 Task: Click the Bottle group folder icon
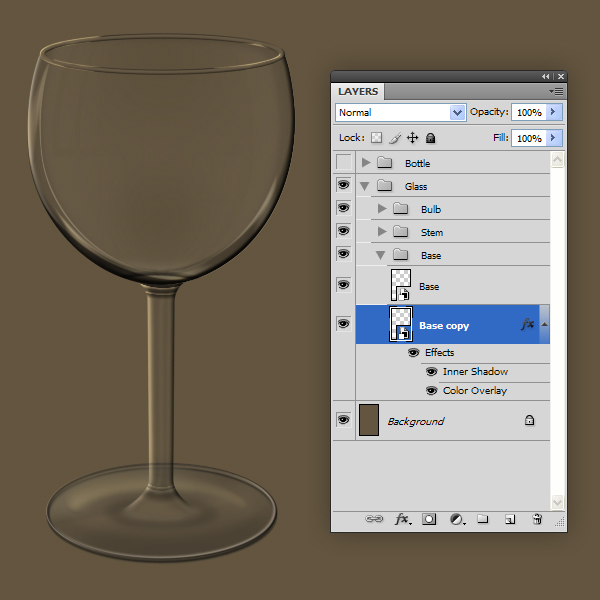click(384, 163)
